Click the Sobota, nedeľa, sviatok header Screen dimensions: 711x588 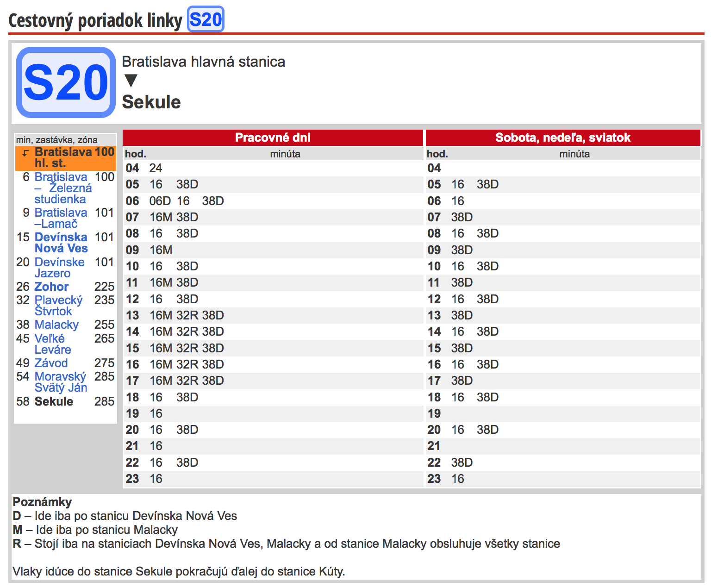click(563, 138)
